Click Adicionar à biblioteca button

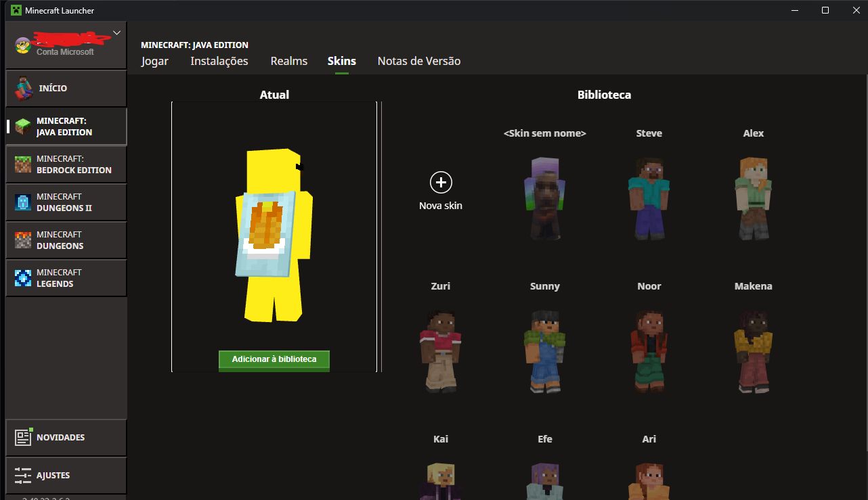274,359
